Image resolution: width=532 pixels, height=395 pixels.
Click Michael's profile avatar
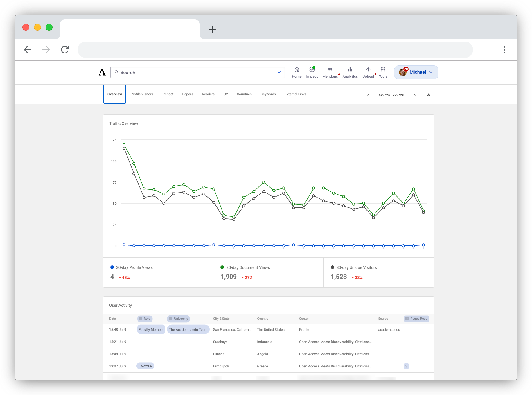pos(403,72)
